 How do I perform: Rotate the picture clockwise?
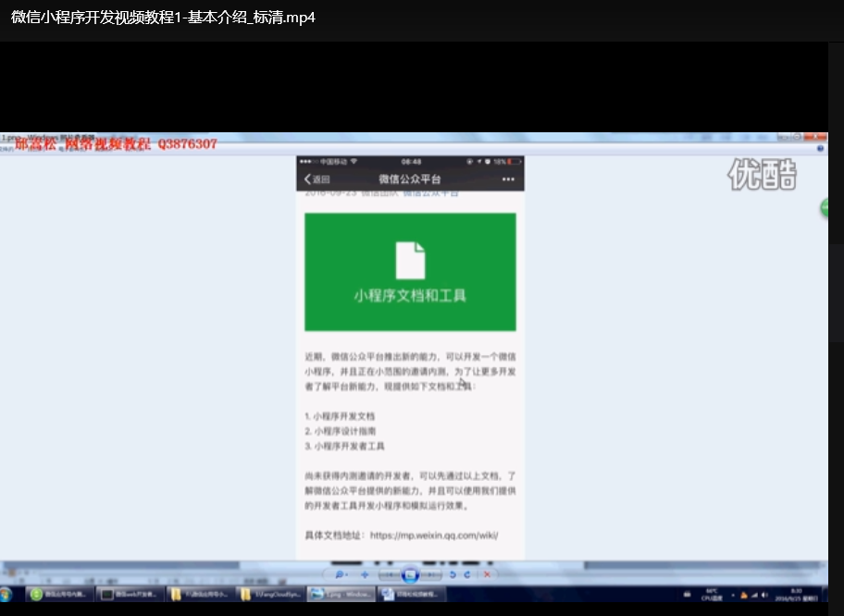point(467,574)
